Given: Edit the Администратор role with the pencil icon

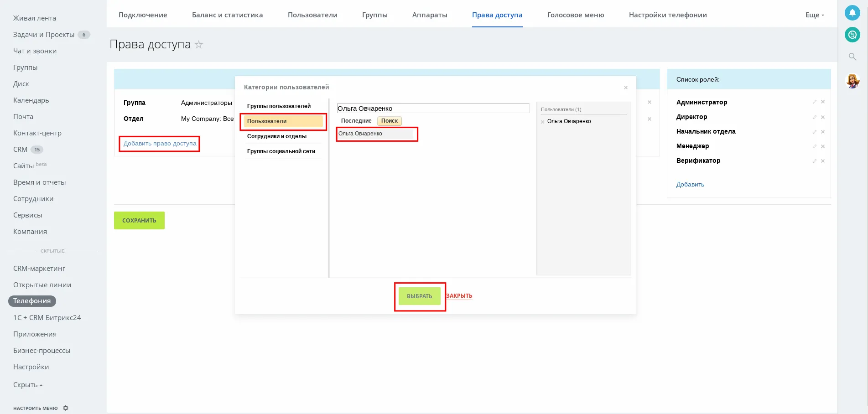Looking at the screenshot, I should [x=814, y=102].
